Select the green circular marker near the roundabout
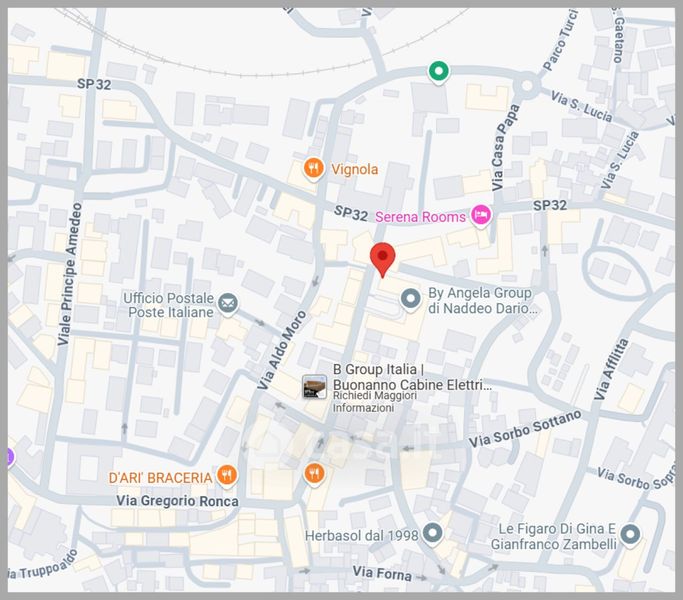The width and height of the screenshot is (683, 600). tap(437, 71)
